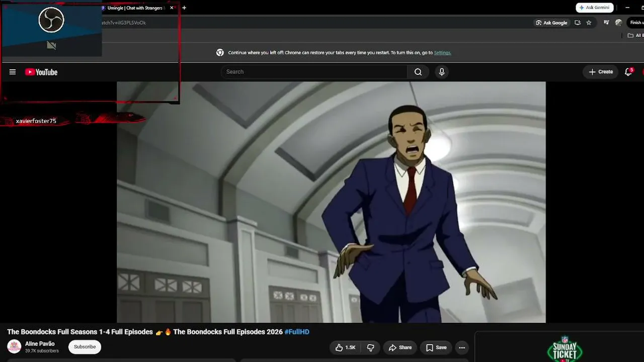Like the Boondocks video
644x362 pixels.
pyautogui.click(x=346, y=347)
